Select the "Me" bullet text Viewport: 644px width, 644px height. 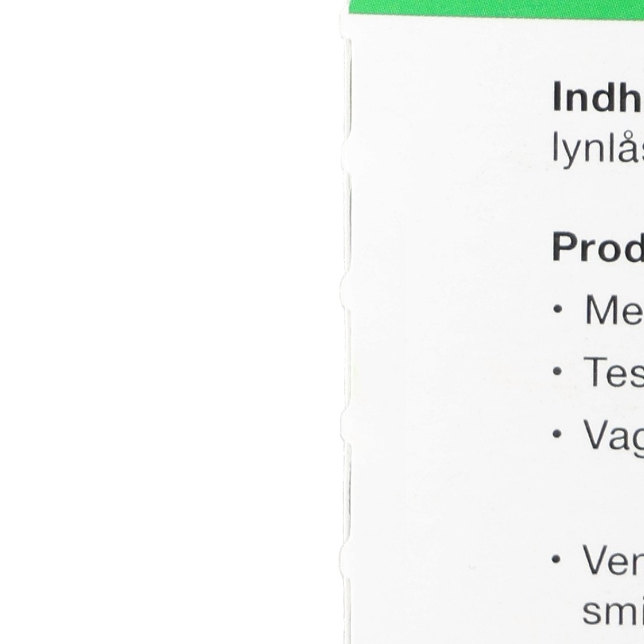pos(613,310)
